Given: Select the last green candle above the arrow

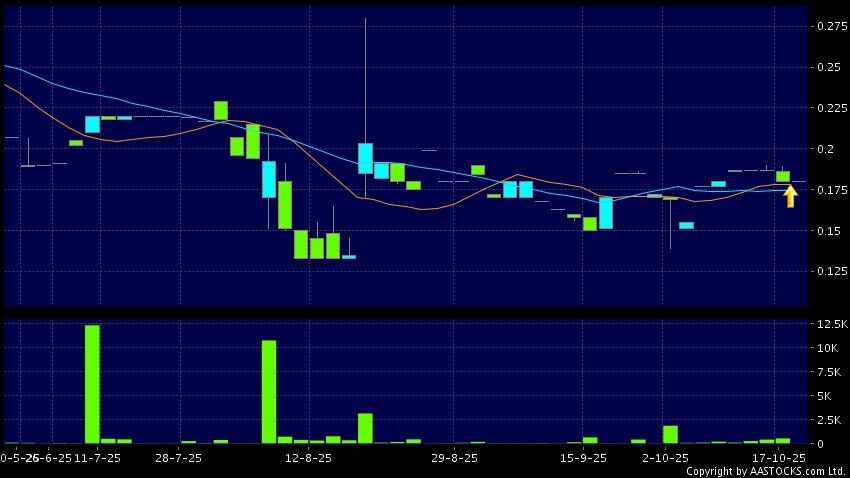Looking at the screenshot, I should pos(783,176).
